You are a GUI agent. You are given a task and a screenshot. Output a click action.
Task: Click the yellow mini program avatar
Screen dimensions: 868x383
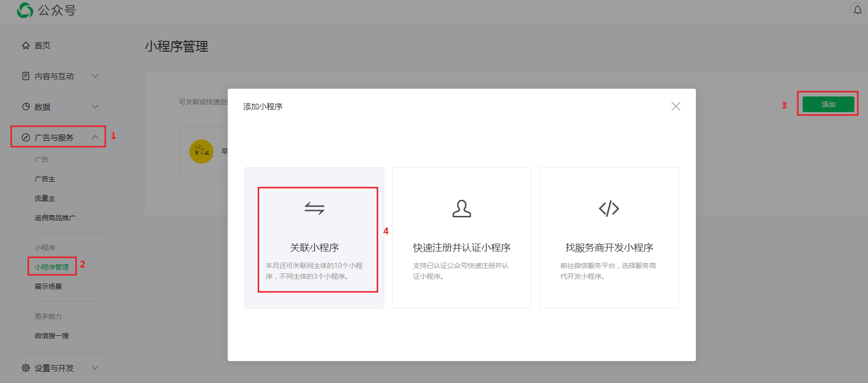point(201,152)
